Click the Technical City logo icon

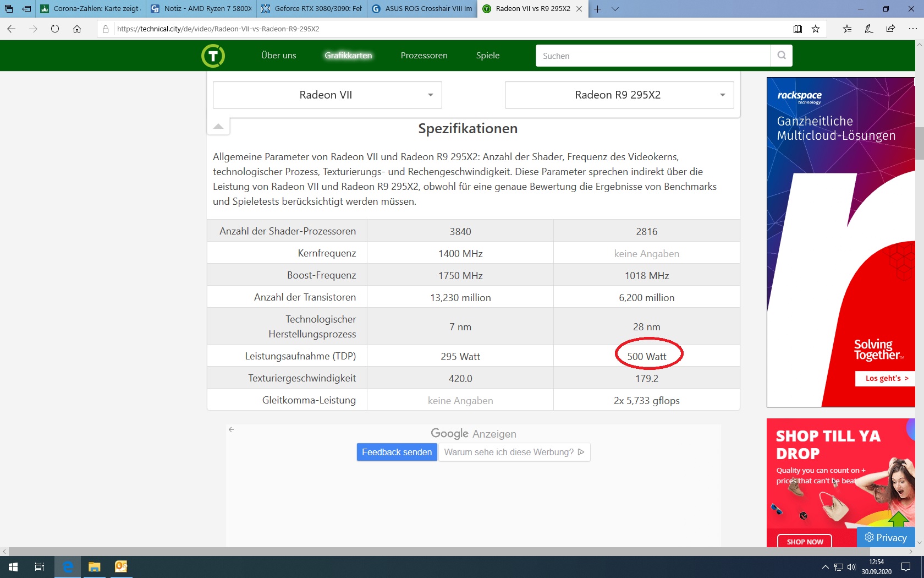click(x=213, y=56)
